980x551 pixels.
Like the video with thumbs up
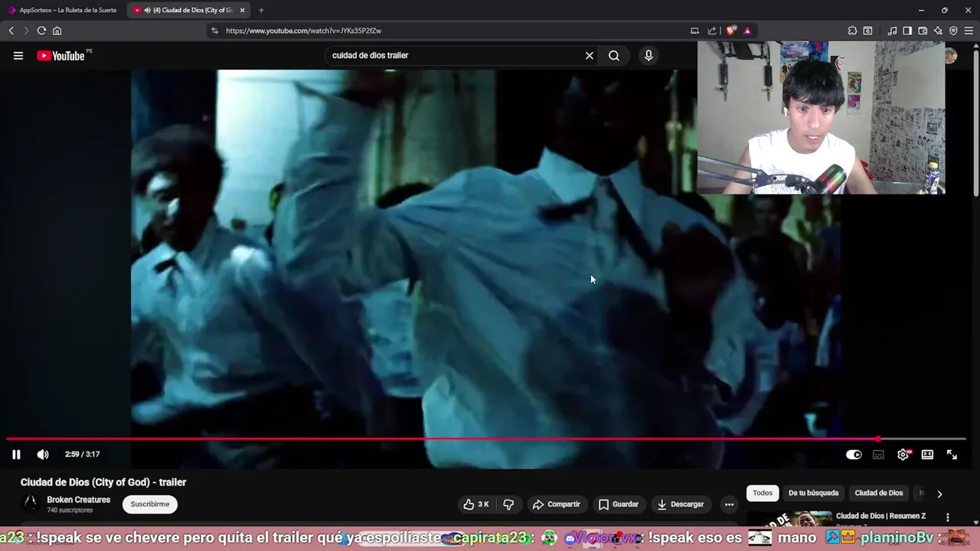(476, 504)
